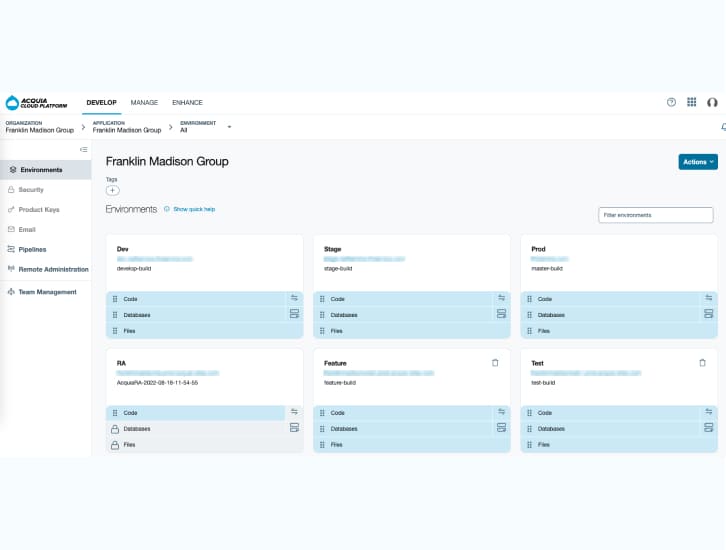Click the Test Code switch arrows icon
Image resolution: width=726 pixels, height=550 pixels.
pyautogui.click(x=708, y=412)
